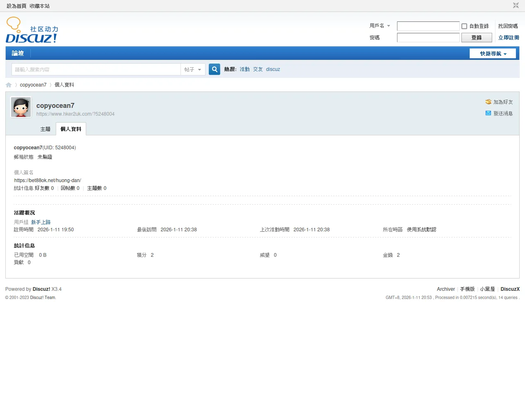Click the Discuz! logo
Viewport: 525px width, 420px height.
pos(32,30)
